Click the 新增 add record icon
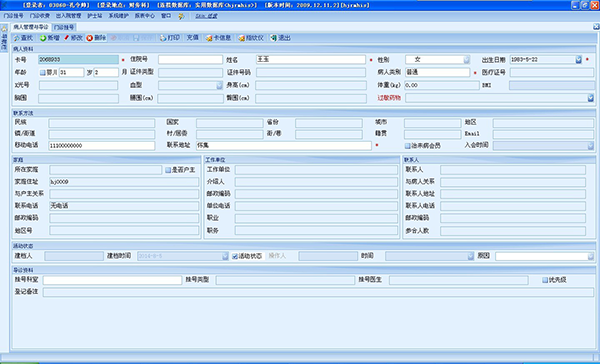The height and width of the screenshot is (364, 600). [x=43, y=38]
